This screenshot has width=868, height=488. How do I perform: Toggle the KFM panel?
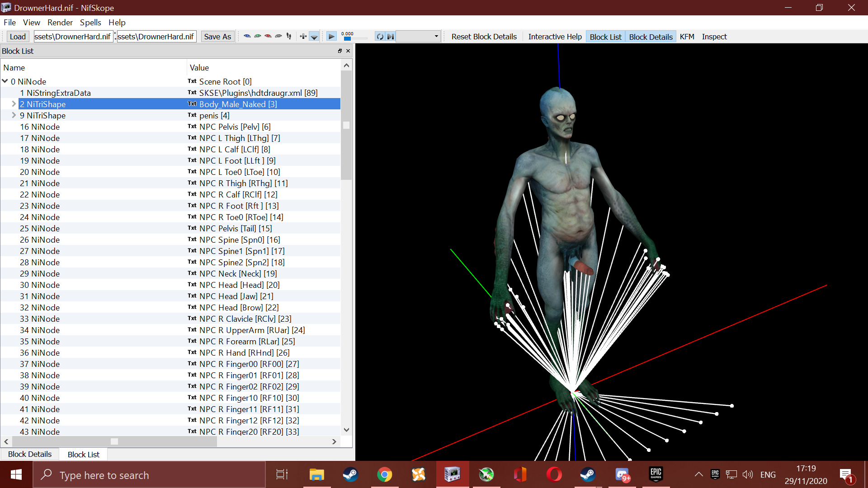point(687,37)
